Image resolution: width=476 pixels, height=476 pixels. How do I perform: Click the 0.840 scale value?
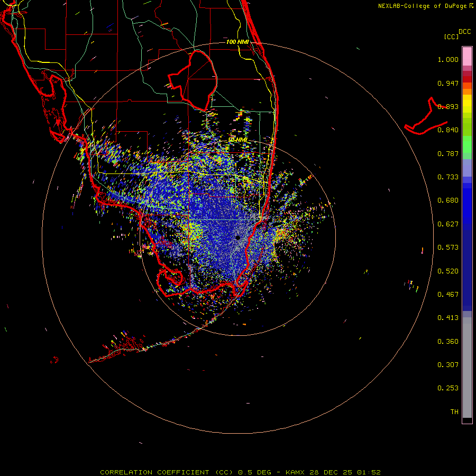click(448, 130)
